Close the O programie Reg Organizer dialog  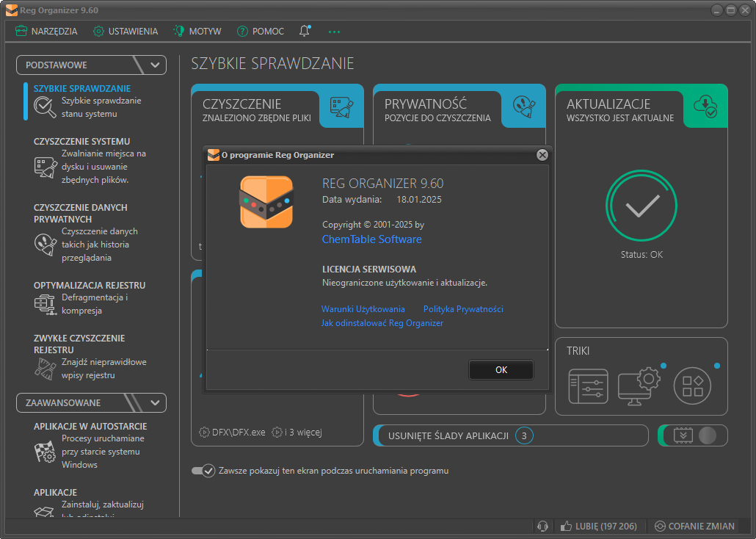[542, 155]
